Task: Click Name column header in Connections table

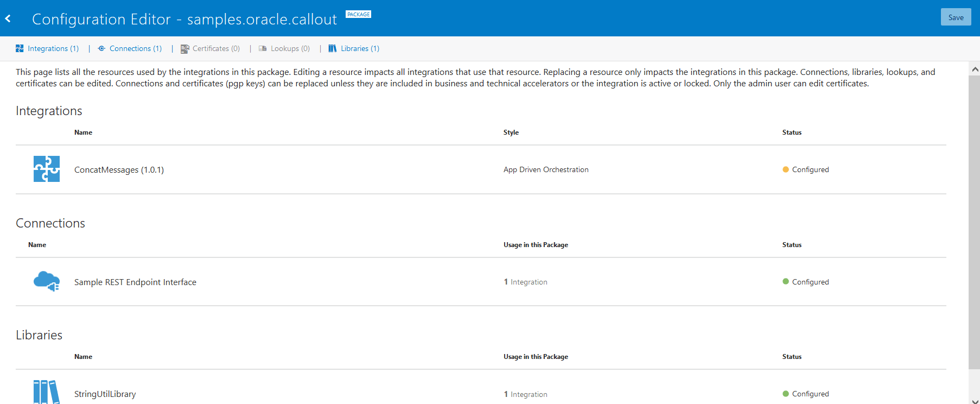Action: (37, 245)
